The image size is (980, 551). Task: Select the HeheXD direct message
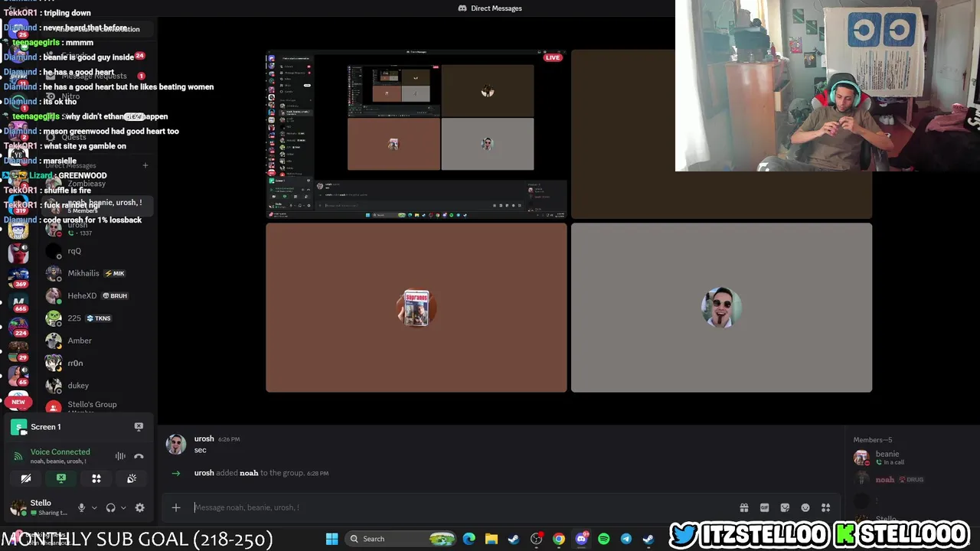point(96,295)
